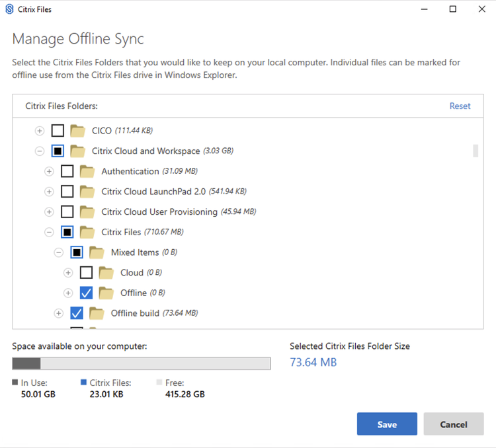Viewport: 496px width, 448px height.
Task: Click the Reset link
Action: point(460,106)
